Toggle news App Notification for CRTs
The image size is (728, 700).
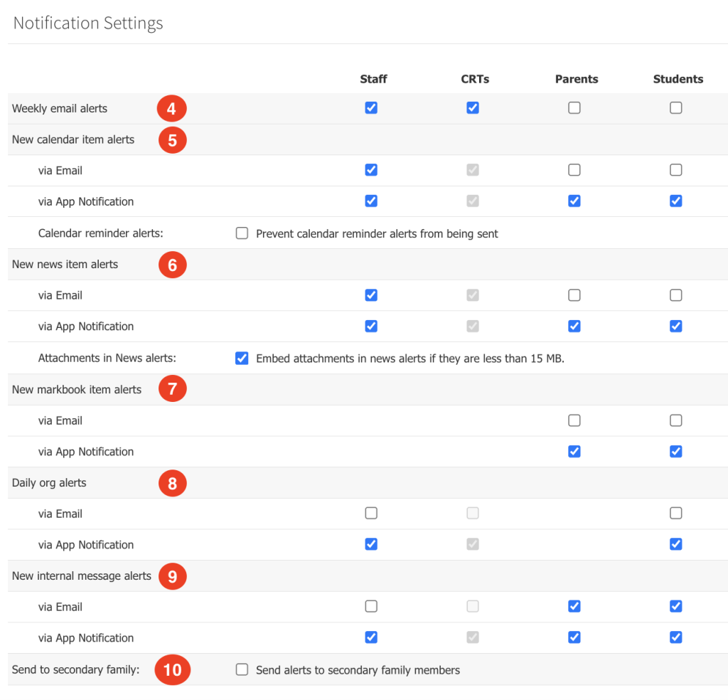[473, 326]
